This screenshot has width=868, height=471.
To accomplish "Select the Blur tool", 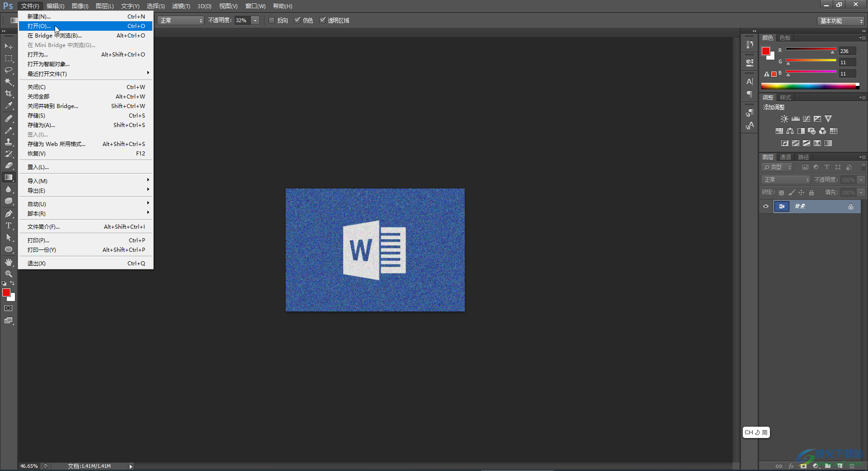I will [9, 189].
